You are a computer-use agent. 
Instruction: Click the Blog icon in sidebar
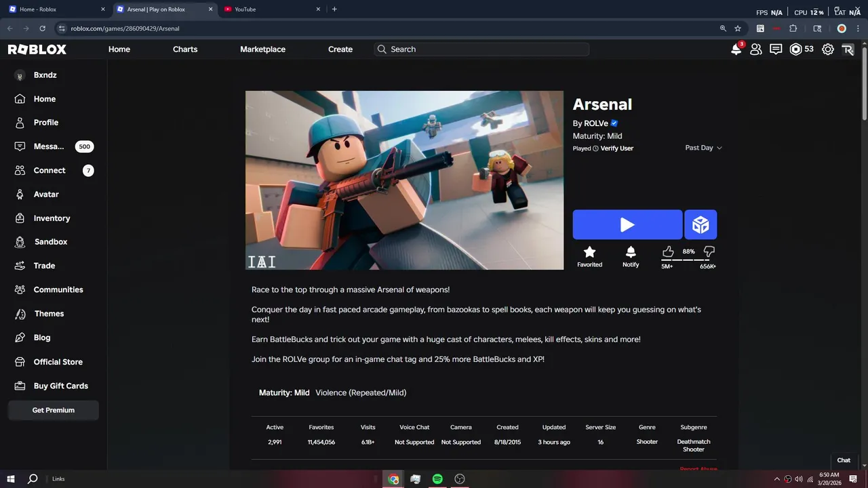pyautogui.click(x=20, y=338)
